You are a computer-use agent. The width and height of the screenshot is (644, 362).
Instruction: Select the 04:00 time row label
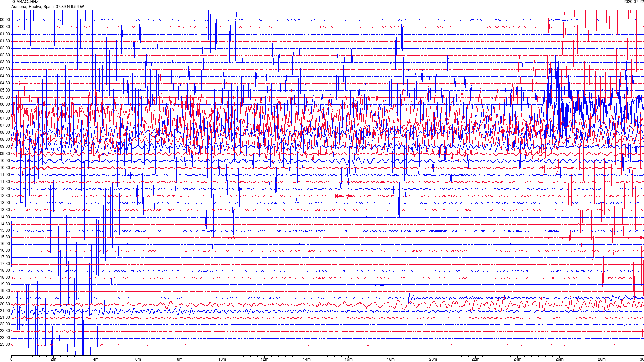5,76
